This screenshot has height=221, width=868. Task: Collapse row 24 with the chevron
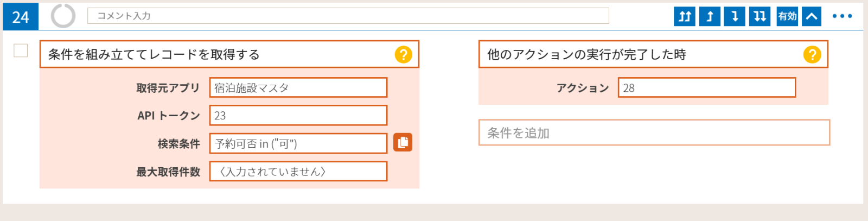[x=811, y=16]
